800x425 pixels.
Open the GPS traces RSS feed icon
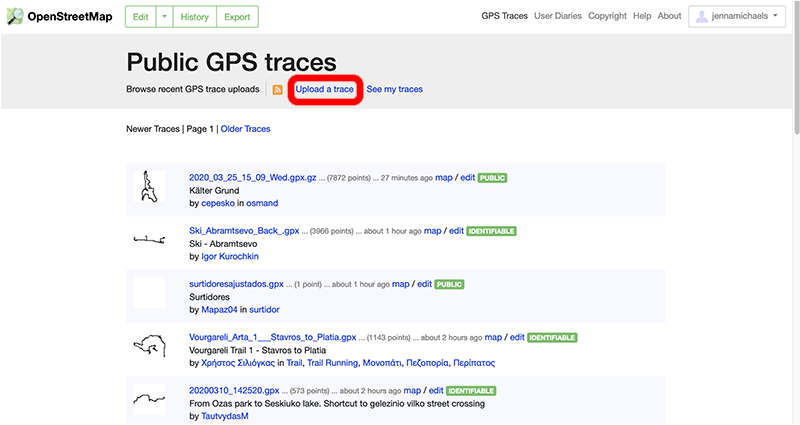pyautogui.click(x=278, y=90)
